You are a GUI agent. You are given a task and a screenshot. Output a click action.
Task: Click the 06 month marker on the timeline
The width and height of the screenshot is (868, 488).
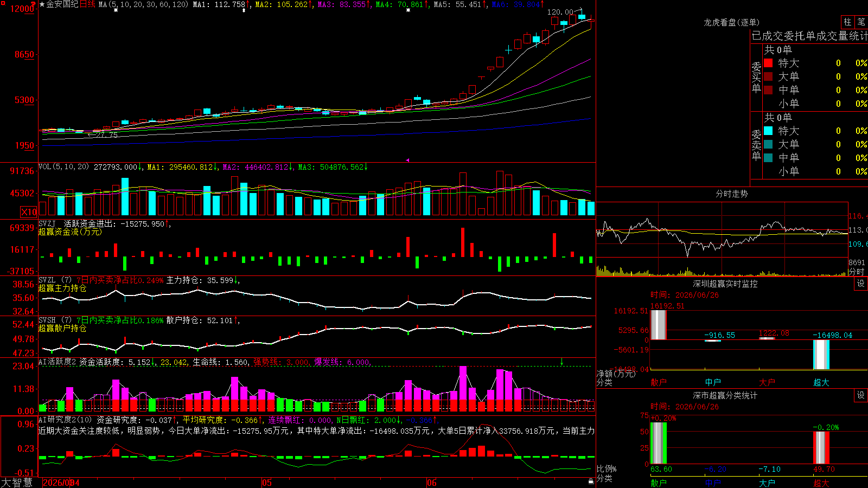[x=431, y=483]
